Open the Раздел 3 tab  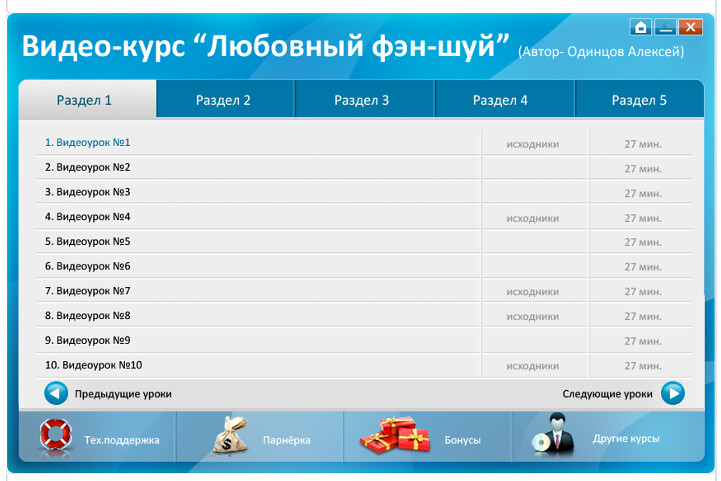pyautogui.click(x=362, y=100)
